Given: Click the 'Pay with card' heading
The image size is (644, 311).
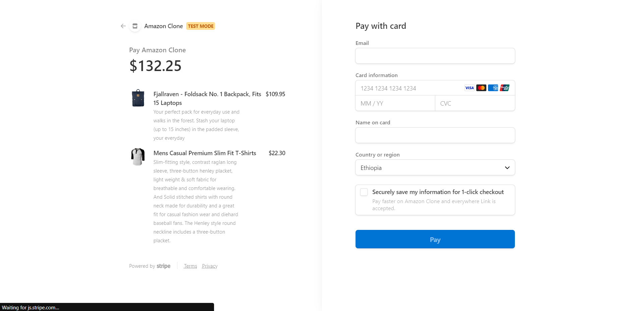Looking at the screenshot, I should pyautogui.click(x=381, y=26).
